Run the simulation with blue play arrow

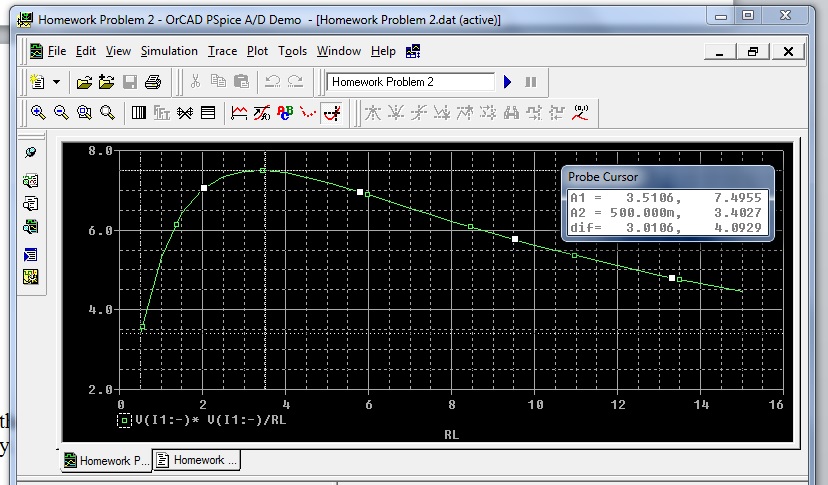pos(507,82)
